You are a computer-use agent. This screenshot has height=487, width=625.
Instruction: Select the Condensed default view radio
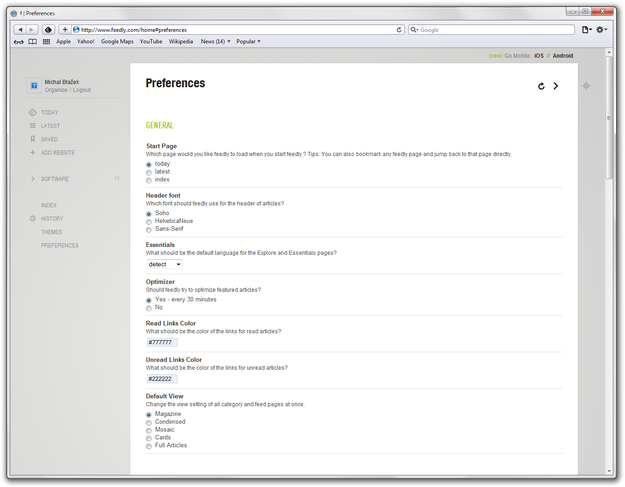(149, 422)
